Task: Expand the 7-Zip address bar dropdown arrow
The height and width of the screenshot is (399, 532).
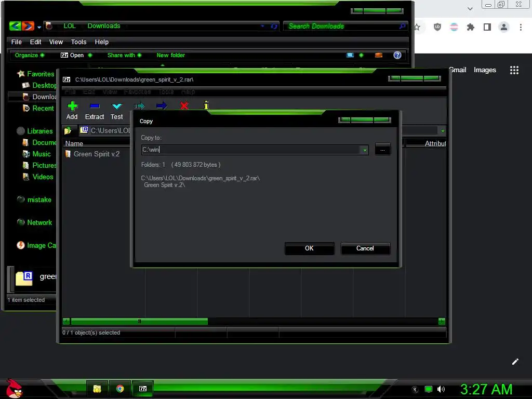Action: (x=443, y=130)
